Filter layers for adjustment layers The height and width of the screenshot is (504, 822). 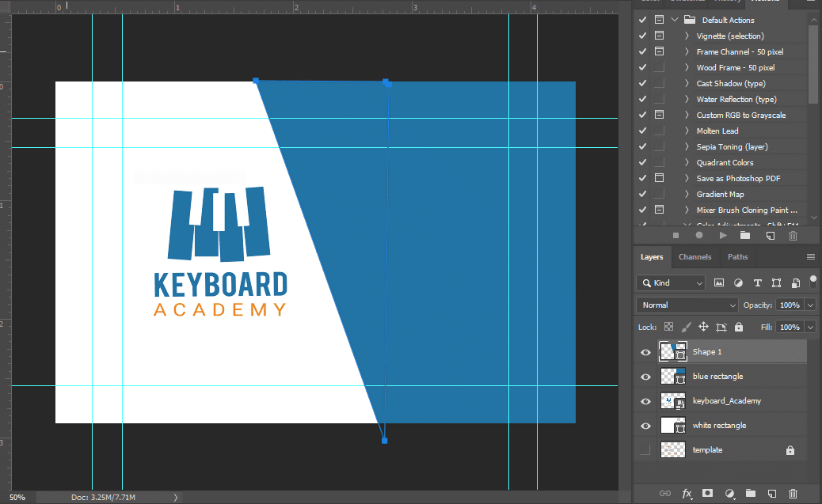coord(738,283)
